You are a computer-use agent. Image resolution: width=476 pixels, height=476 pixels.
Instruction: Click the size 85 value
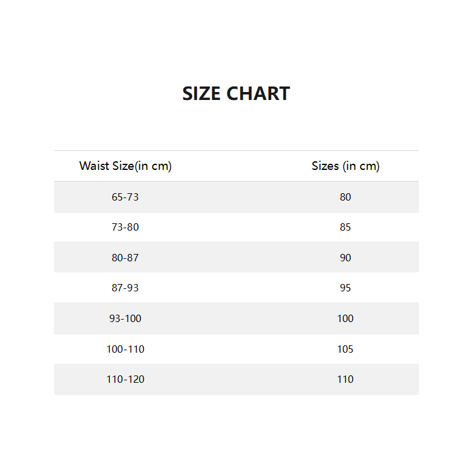click(x=345, y=227)
